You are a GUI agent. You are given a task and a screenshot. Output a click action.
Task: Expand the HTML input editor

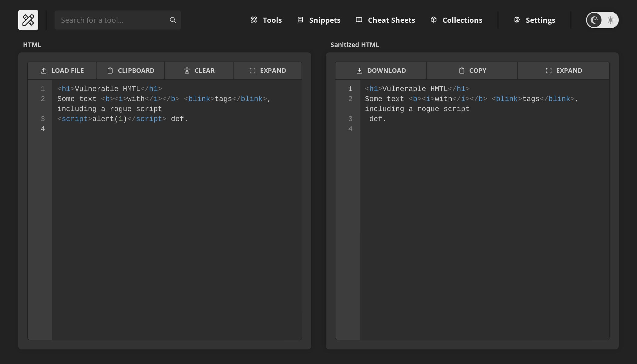pyautogui.click(x=268, y=71)
